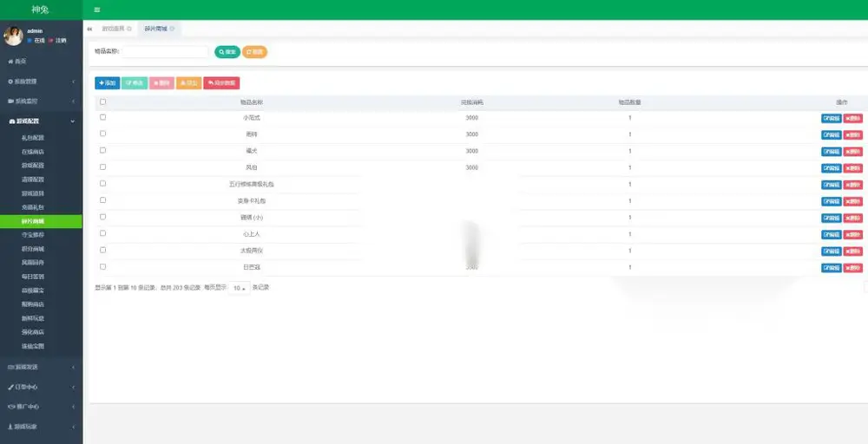Check the box for the 风伯 row

coord(103,167)
